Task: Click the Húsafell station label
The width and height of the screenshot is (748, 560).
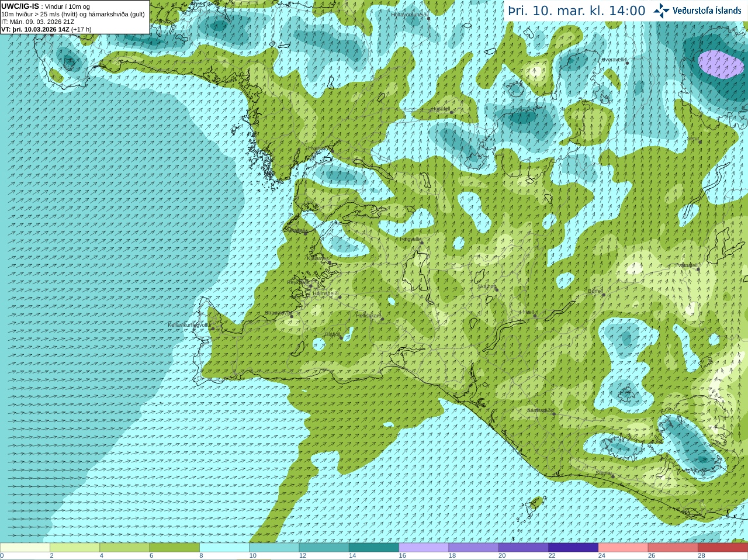Action: pos(441,109)
